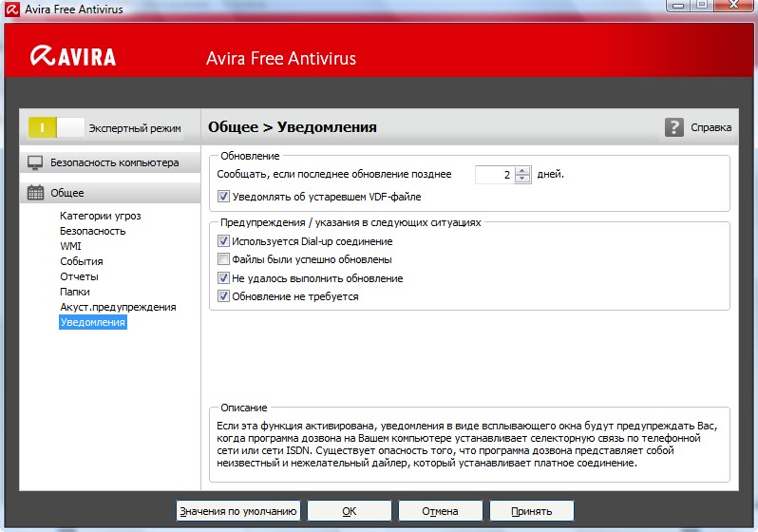Select События in the sidebar
This screenshot has width=758, height=532.
pos(82,261)
